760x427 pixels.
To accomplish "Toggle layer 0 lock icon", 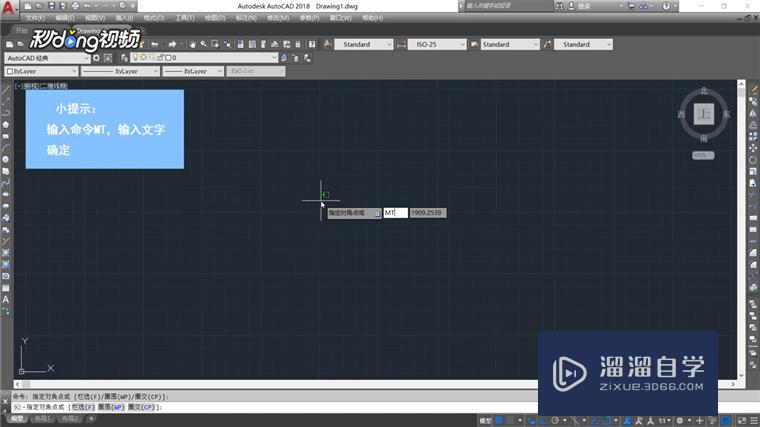I will pyautogui.click(x=160, y=58).
